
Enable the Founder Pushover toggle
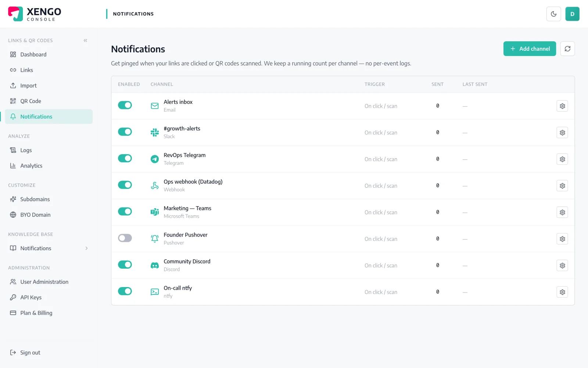point(125,238)
